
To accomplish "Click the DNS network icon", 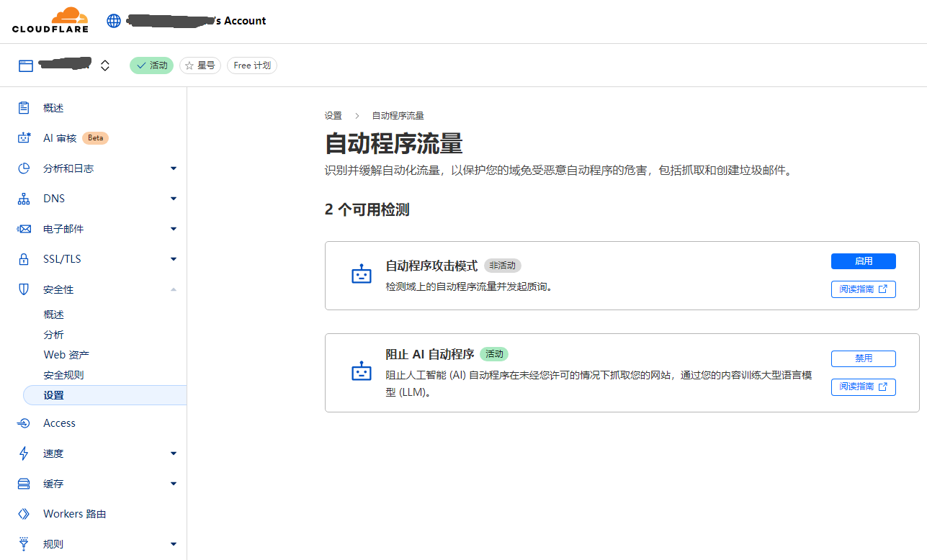I will coord(24,199).
